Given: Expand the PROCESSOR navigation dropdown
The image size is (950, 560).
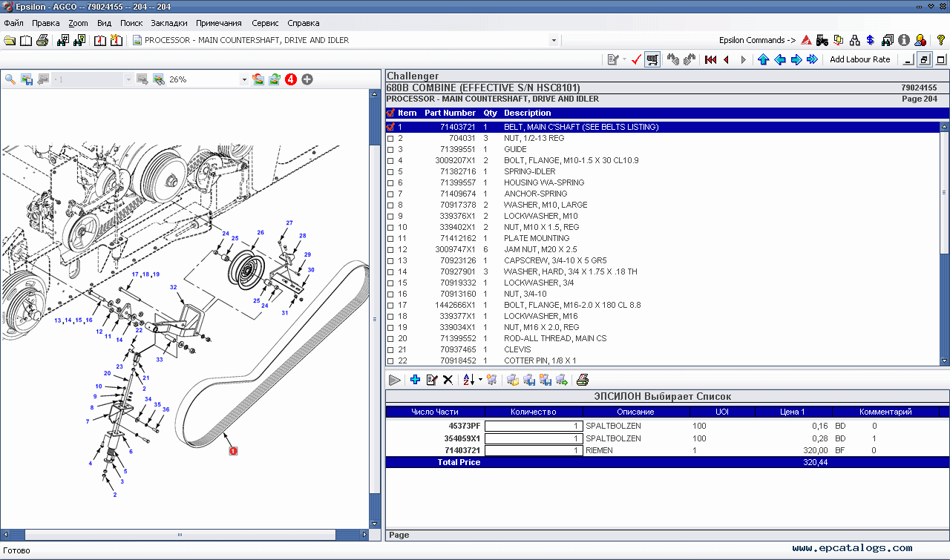Looking at the screenshot, I should click(554, 41).
